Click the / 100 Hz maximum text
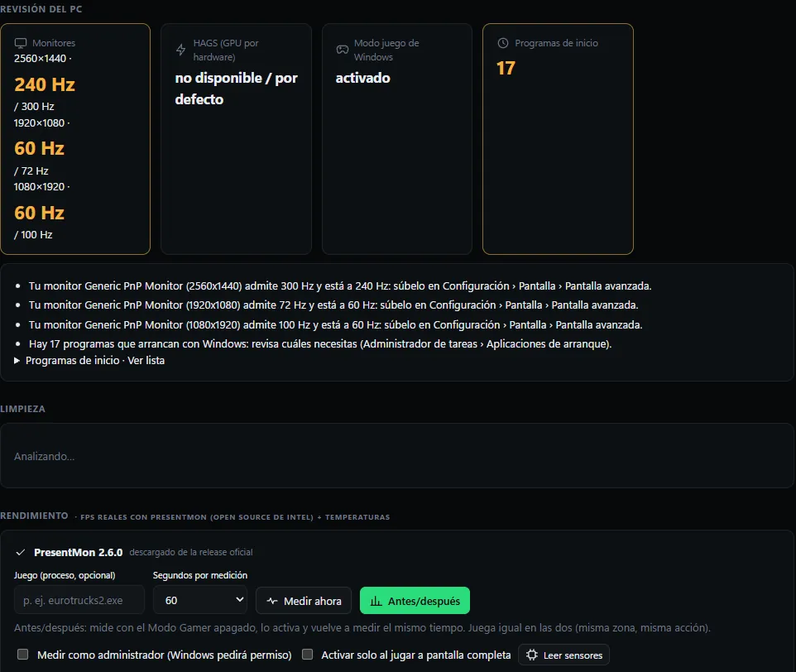The width and height of the screenshot is (796, 672). click(x=33, y=235)
